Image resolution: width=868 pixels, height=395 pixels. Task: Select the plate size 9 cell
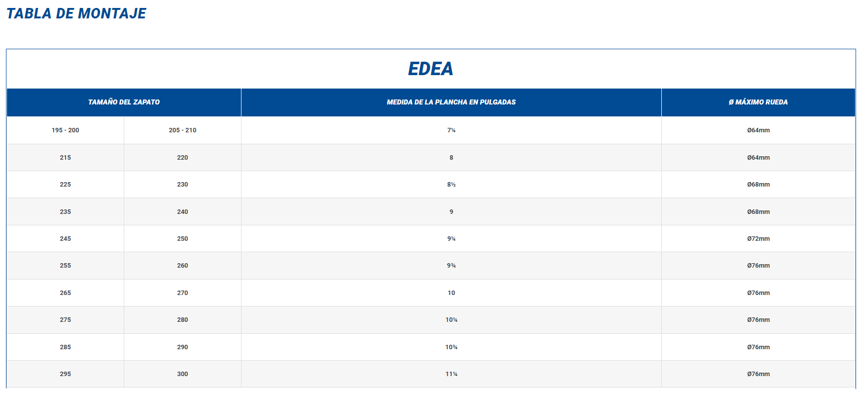coord(451,212)
